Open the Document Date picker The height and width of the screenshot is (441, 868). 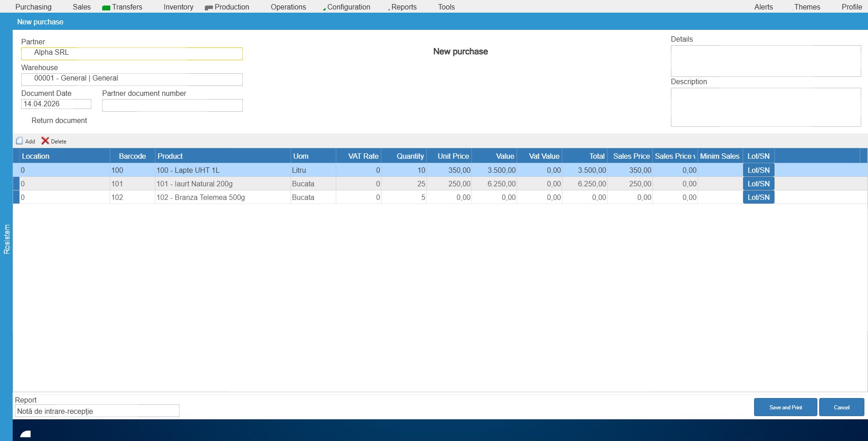point(56,104)
